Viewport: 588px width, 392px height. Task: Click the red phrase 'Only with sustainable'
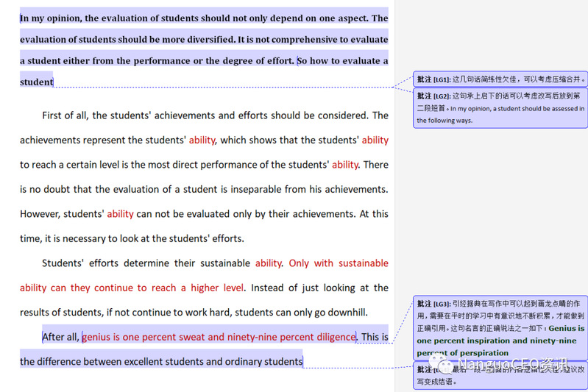(339, 263)
